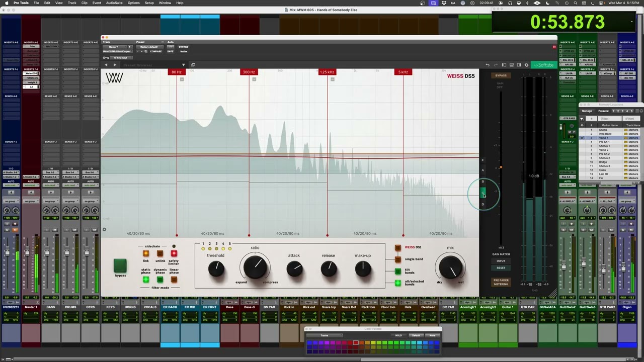Toggle sidechain unlink button

(160, 253)
